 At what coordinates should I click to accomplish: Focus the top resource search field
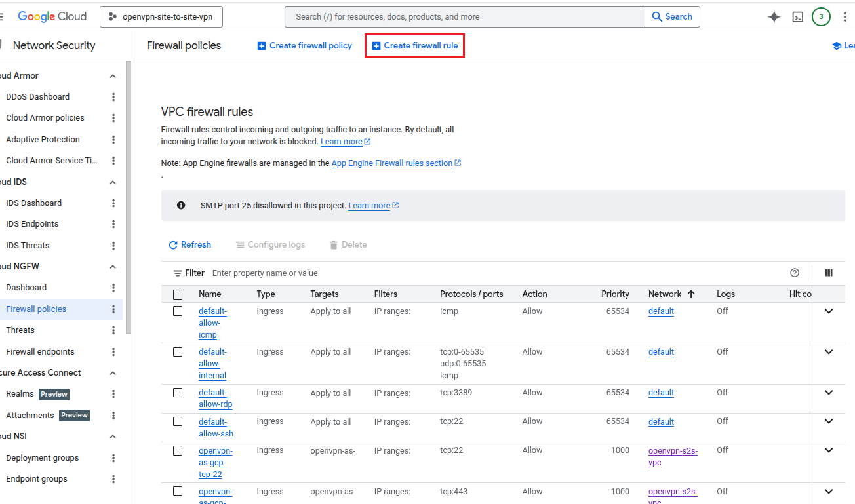[465, 17]
